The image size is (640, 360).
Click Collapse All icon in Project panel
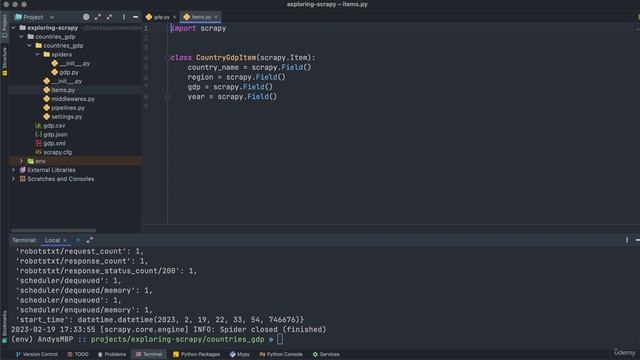click(x=109, y=17)
